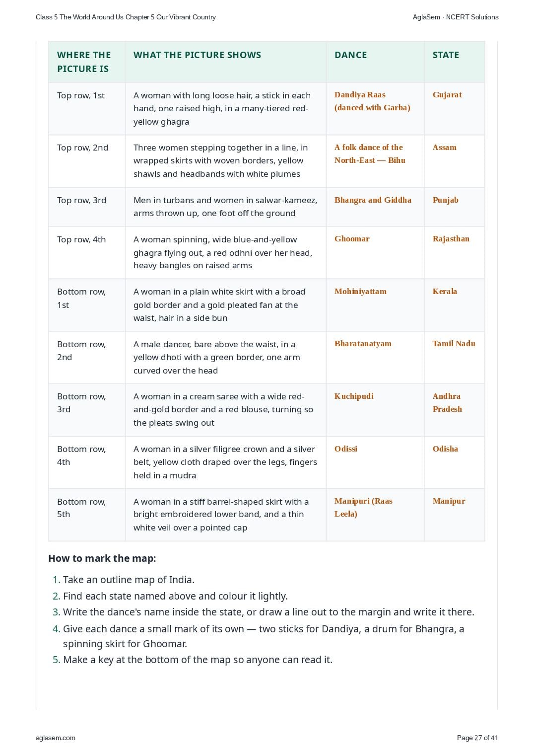Click the DANCE column header

click(351, 55)
